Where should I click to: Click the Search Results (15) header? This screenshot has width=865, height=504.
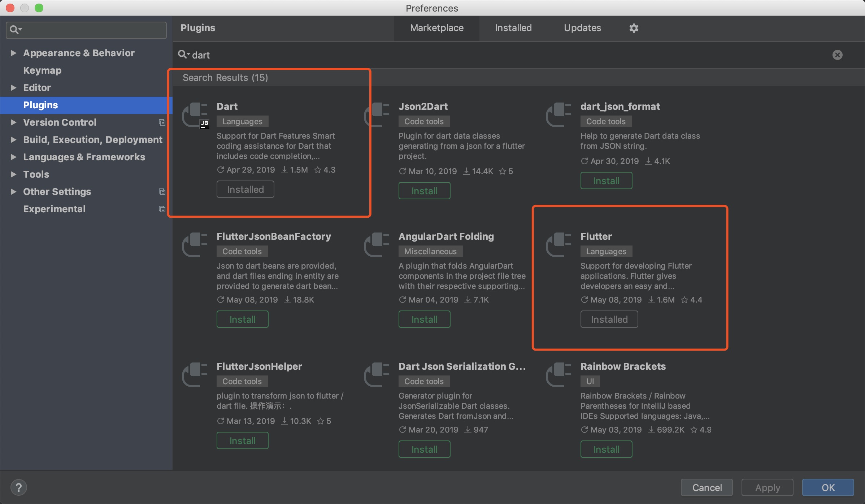click(x=225, y=78)
